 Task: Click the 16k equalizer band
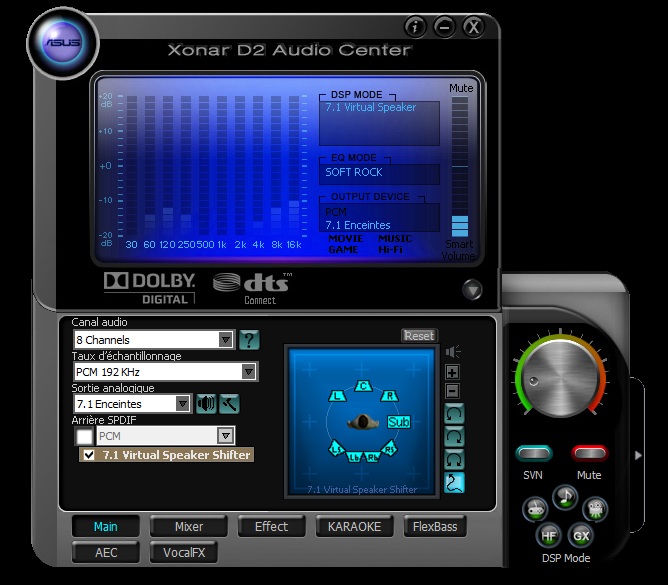point(294,165)
